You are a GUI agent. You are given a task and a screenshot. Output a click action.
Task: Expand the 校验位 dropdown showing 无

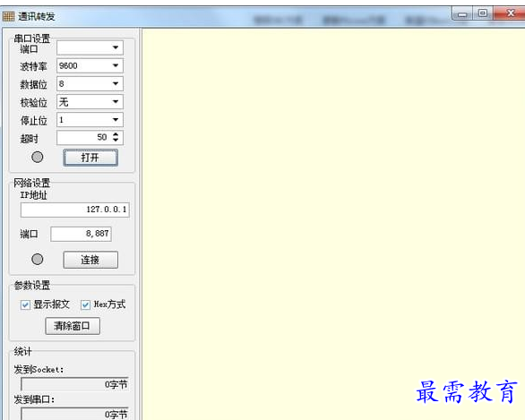(x=90, y=102)
